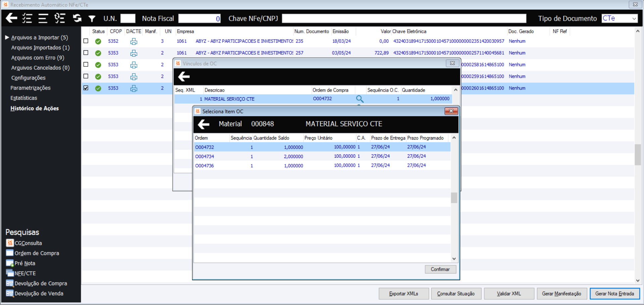Viewport: 644px width, 305px height.
Task: Click green status icon for document 257
Action: tap(98, 53)
